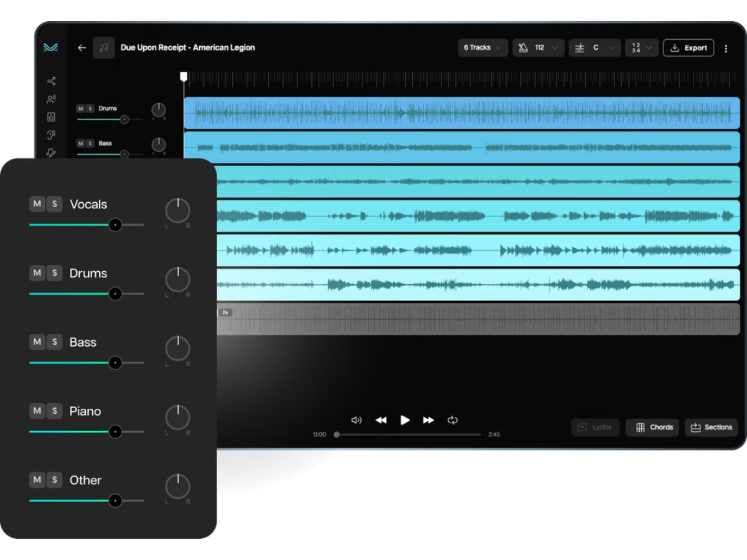Viewport: 747px width, 560px height.
Task: Click the volume speaker icon in transport
Action: tap(356, 420)
